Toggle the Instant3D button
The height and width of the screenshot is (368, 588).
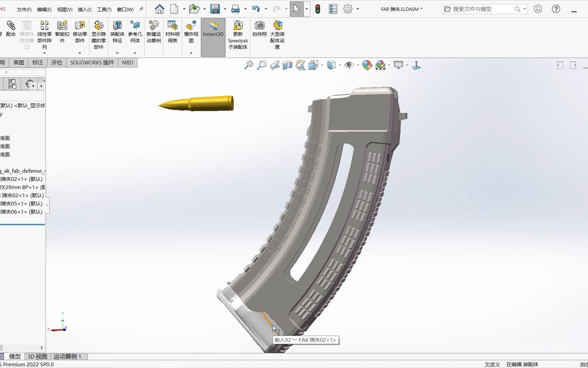tap(213, 37)
